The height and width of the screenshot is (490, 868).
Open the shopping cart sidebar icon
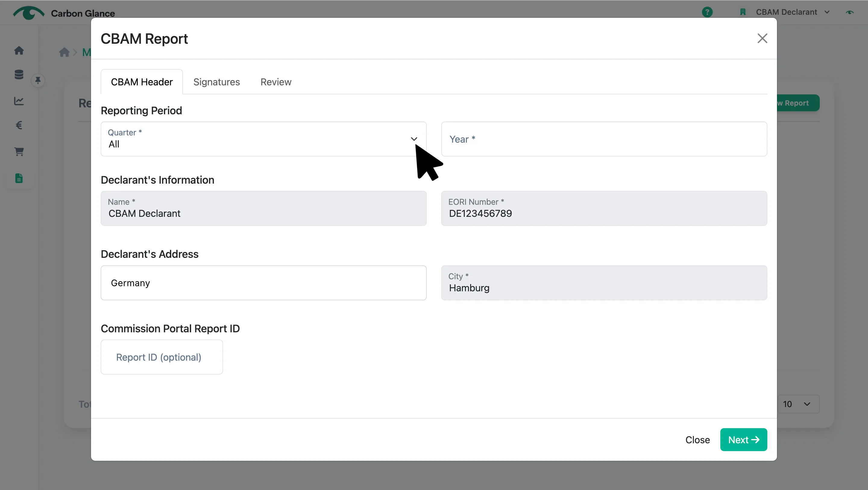[x=19, y=152]
